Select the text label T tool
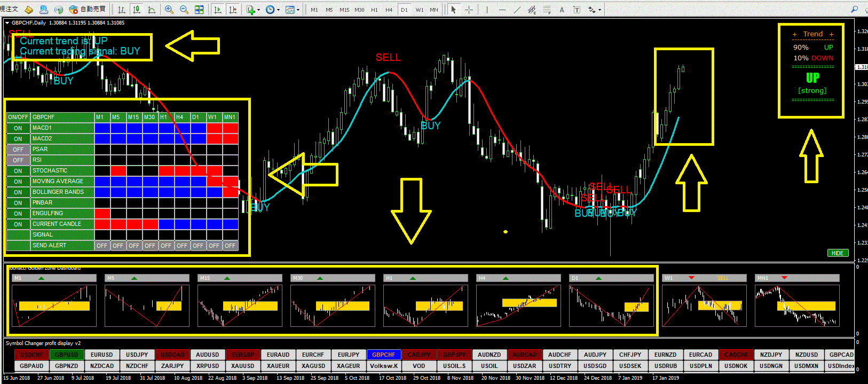The image size is (868, 384). point(577,10)
